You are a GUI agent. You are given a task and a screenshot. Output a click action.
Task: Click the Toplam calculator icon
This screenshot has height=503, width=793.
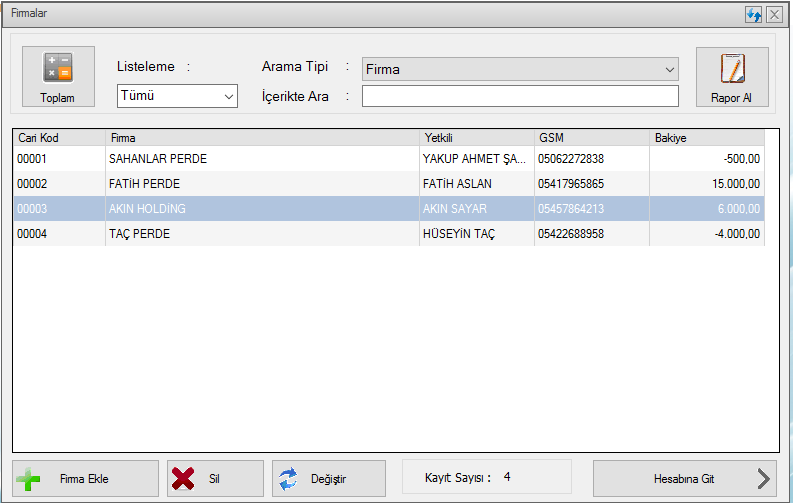coord(57,68)
